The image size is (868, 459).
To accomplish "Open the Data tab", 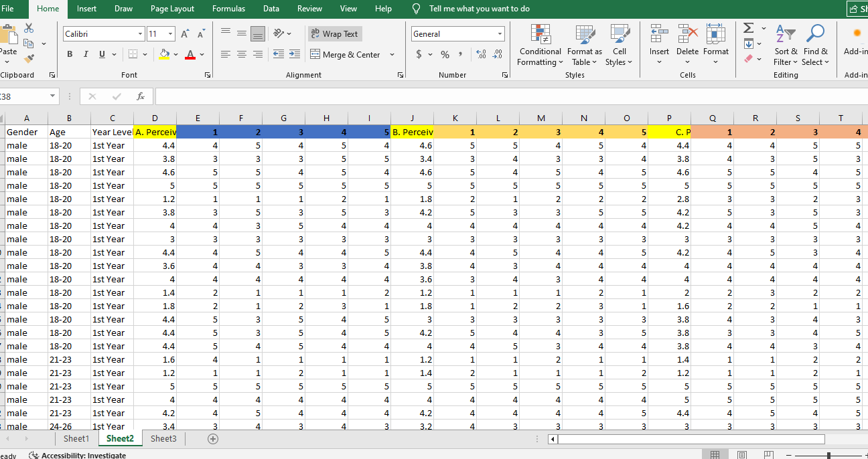I will coord(271,9).
